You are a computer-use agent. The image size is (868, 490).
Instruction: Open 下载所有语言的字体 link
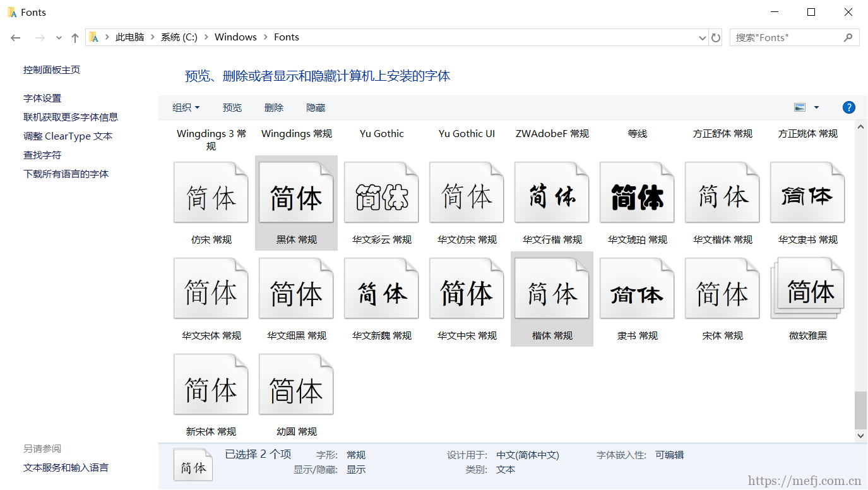pos(66,174)
